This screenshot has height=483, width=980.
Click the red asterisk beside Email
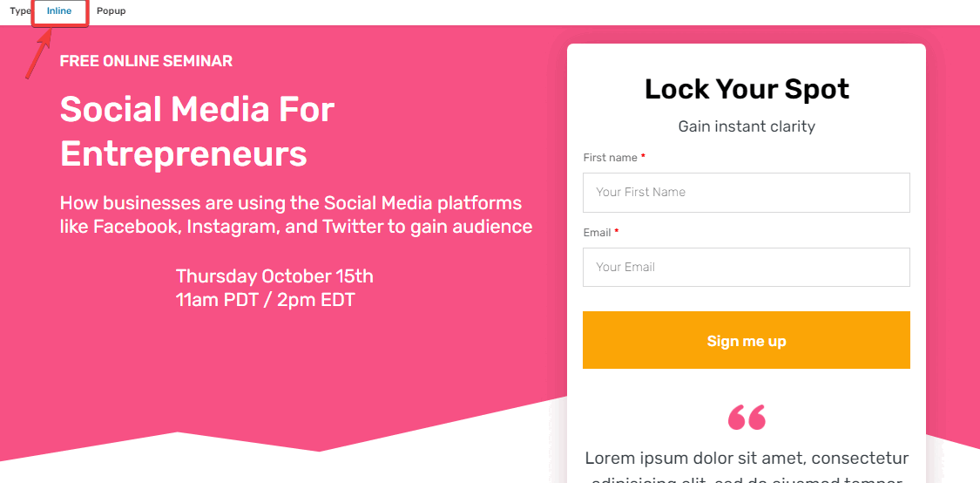click(x=617, y=232)
